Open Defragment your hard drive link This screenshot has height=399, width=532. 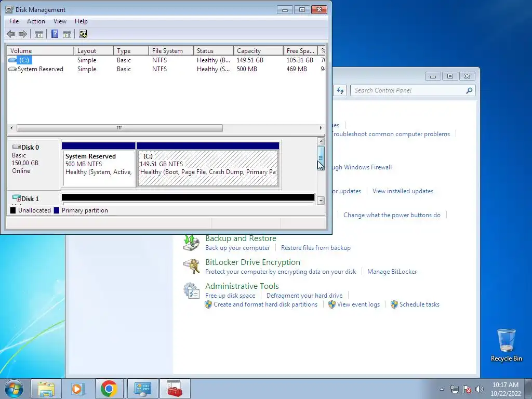tap(304, 296)
